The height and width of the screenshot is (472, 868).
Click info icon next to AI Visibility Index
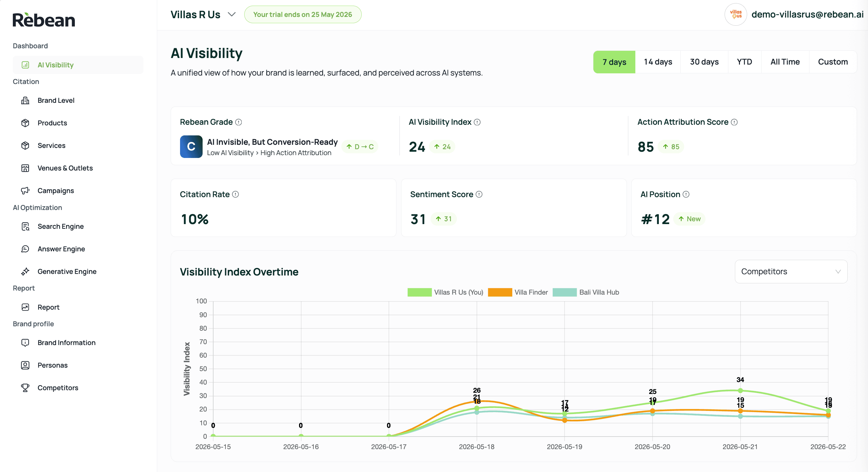point(477,122)
